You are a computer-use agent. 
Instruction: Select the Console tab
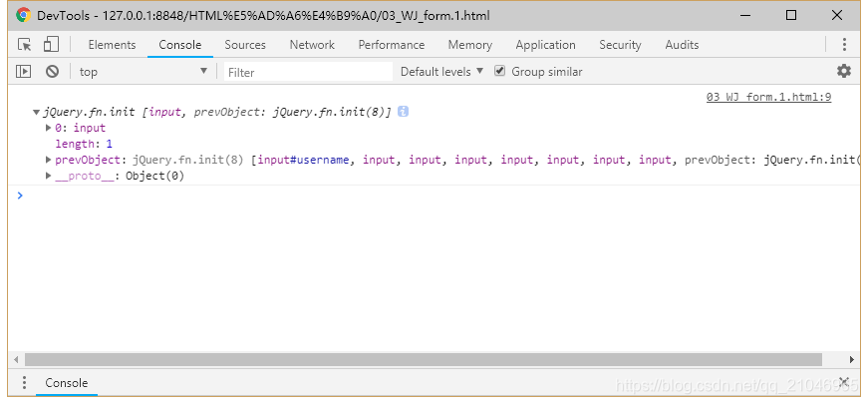180,45
